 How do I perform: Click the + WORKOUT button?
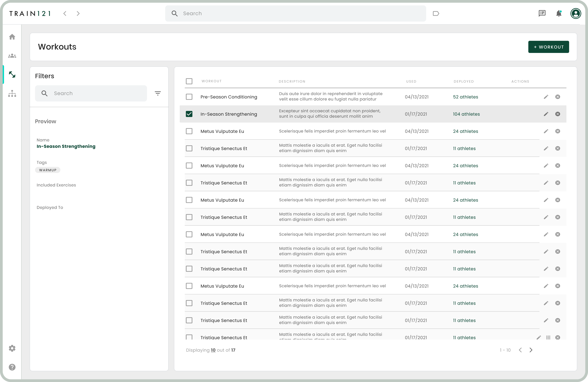[x=548, y=47]
